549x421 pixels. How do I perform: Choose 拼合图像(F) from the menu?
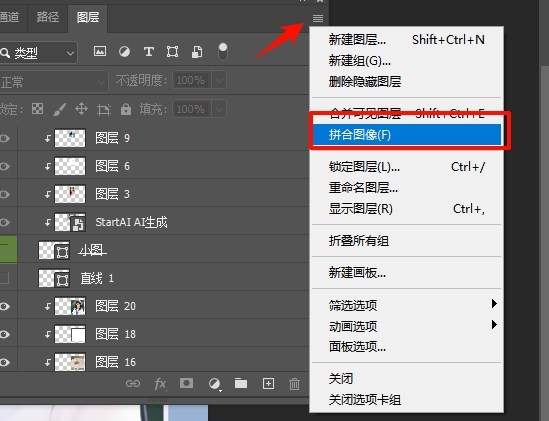[x=406, y=134]
